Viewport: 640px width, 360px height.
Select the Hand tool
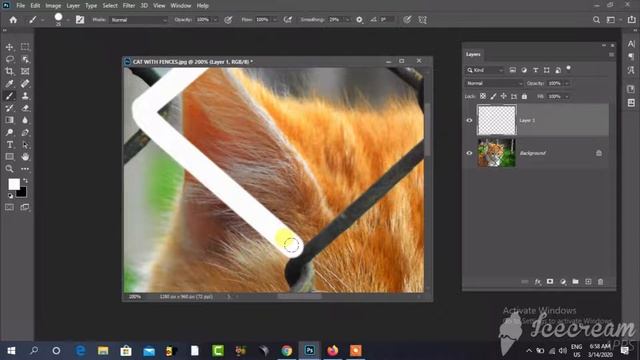[x=25, y=157]
